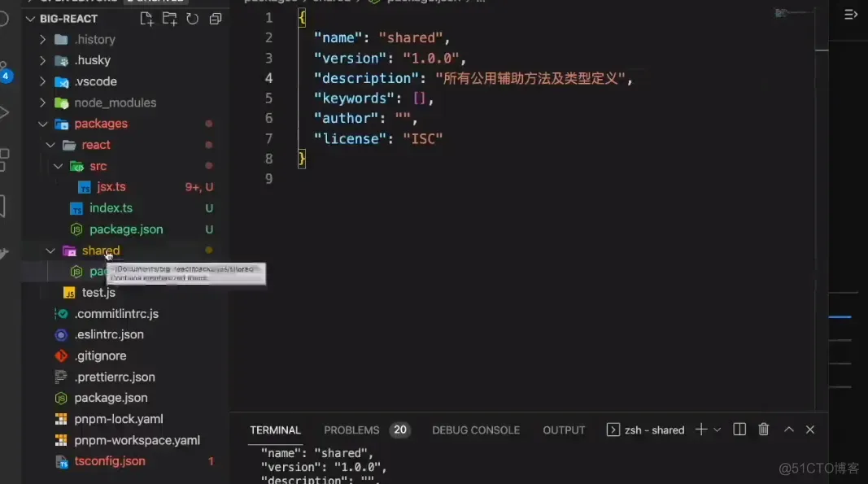Expand the .history folder
Viewport: 868px width, 484px height.
pos(42,39)
